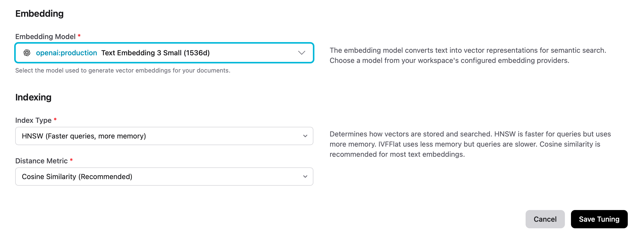Click the Distance Metric label
This screenshot has width=644, height=243.
(43, 161)
